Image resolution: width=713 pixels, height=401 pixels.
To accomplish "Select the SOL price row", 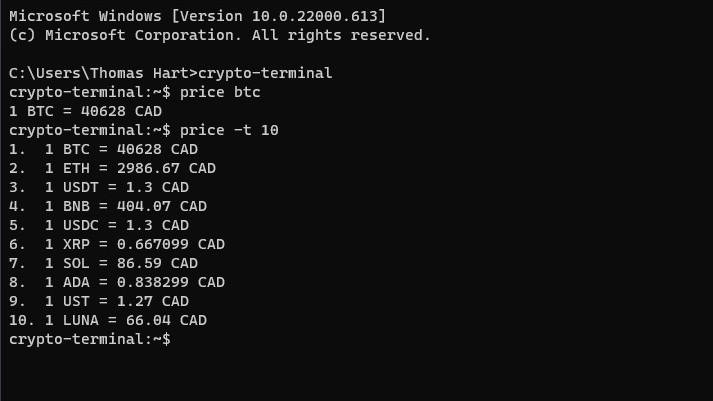I will click(103, 263).
